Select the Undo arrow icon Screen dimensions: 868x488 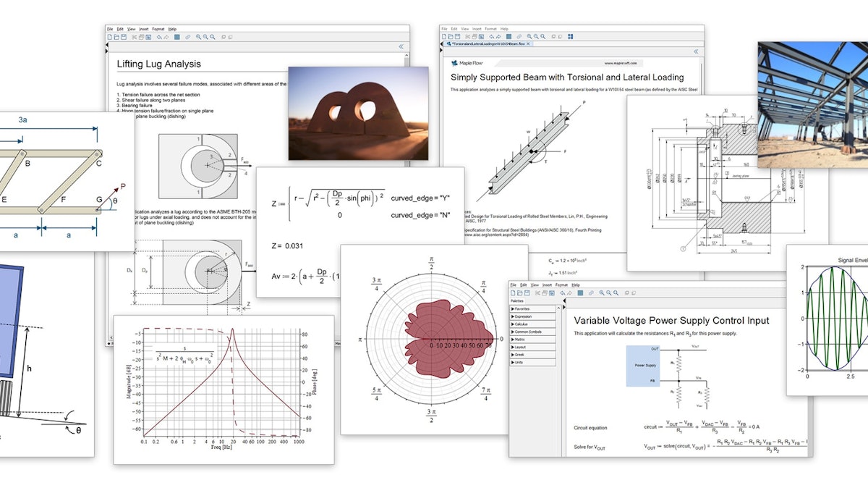(491, 36)
